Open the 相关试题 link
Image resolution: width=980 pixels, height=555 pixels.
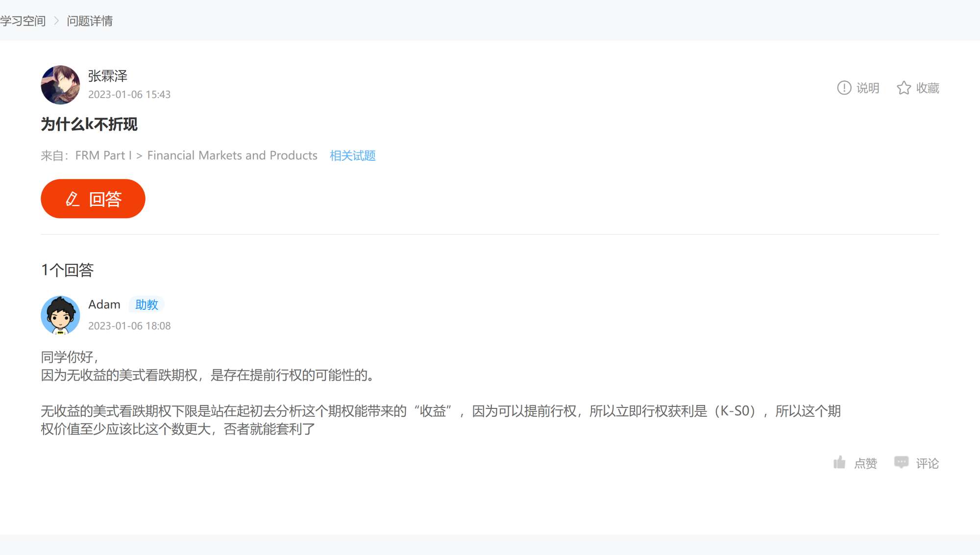[352, 156]
